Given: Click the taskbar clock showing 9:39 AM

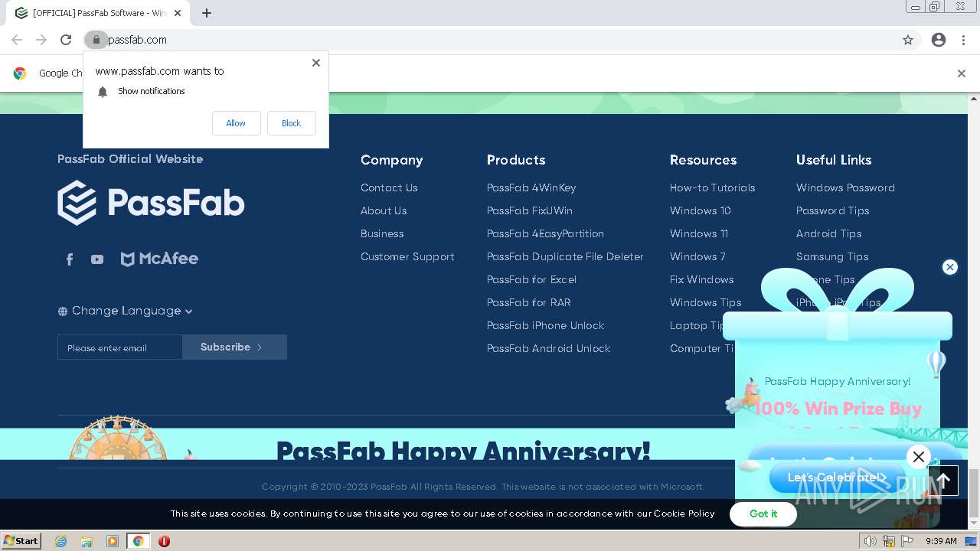Looking at the screenshot, I should [941, 541].
